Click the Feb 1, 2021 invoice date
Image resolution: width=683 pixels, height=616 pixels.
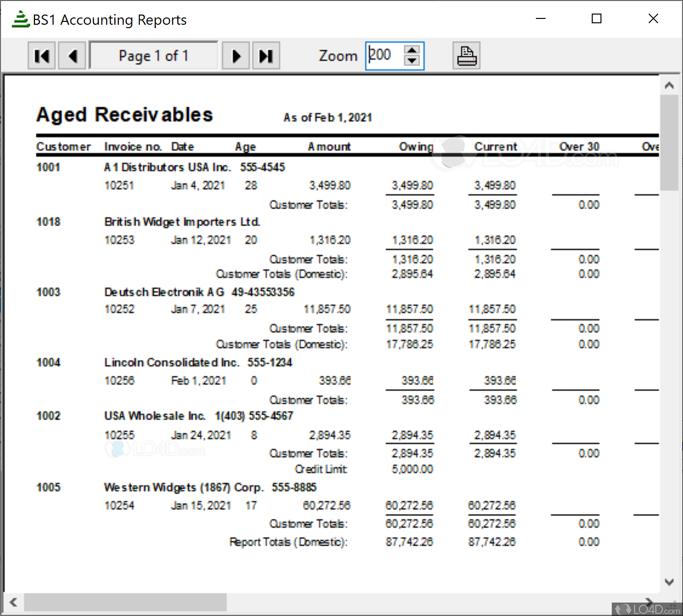click(199, 381)
